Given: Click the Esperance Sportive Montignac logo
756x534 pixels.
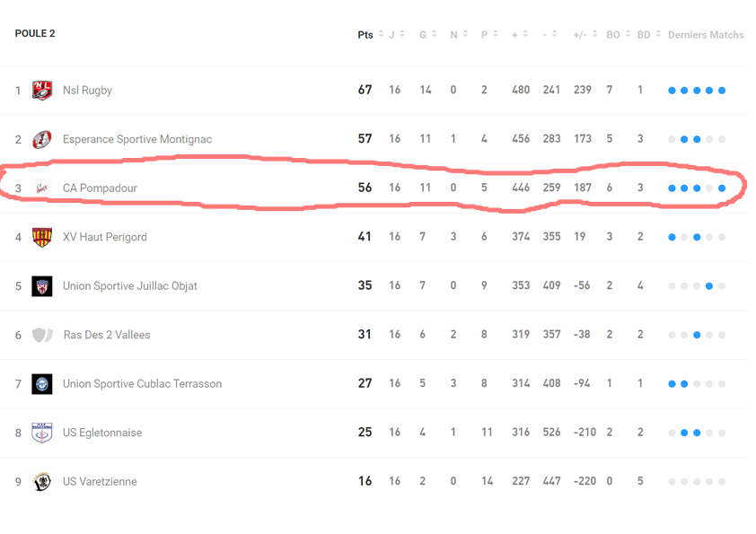Looking at the screenshot, I should pos(42,139).
